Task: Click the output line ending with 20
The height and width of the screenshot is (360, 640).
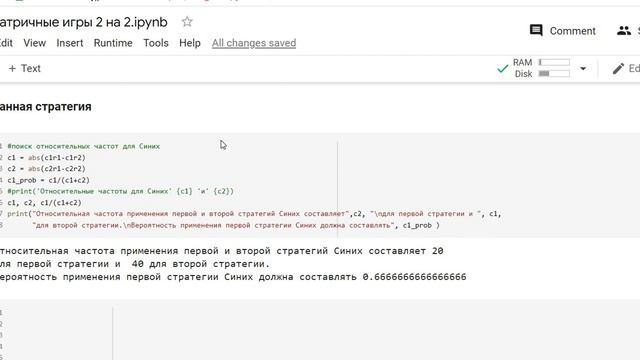Action: [222, 251]
